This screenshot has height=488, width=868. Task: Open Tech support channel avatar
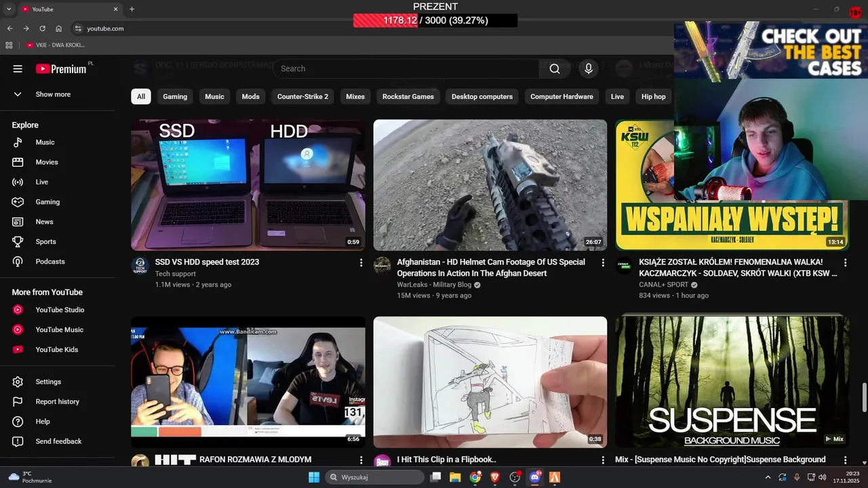tap(140, 265)
